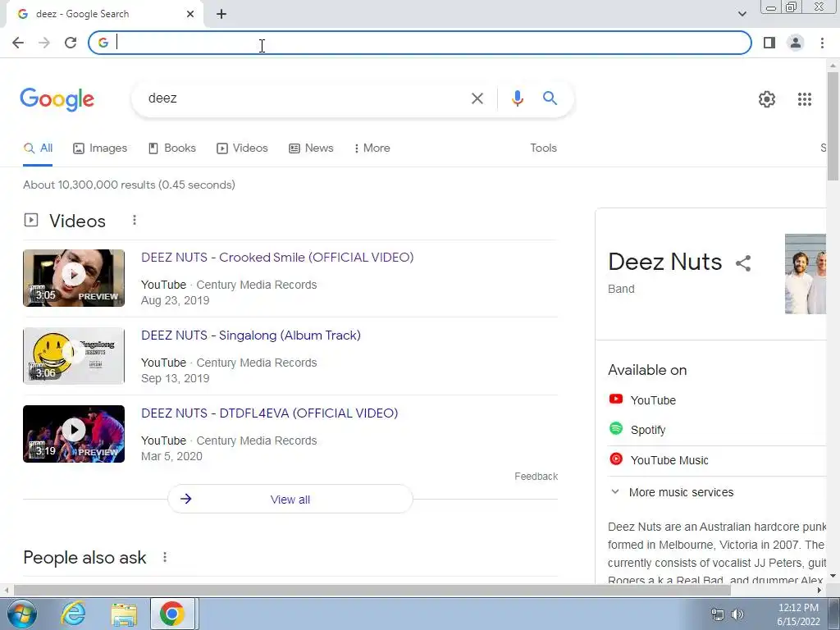Screen dimensions: 840x630
Task: Open 'DEEZ NUTS - DTDFL4EVA (OFFICIAL VIDEO)' link
Action: pos(269,413)
